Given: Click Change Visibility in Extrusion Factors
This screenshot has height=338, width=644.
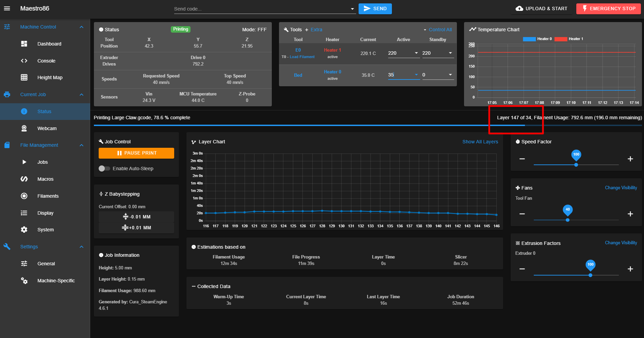Looking at the screenshot, I should click(621, 243).
